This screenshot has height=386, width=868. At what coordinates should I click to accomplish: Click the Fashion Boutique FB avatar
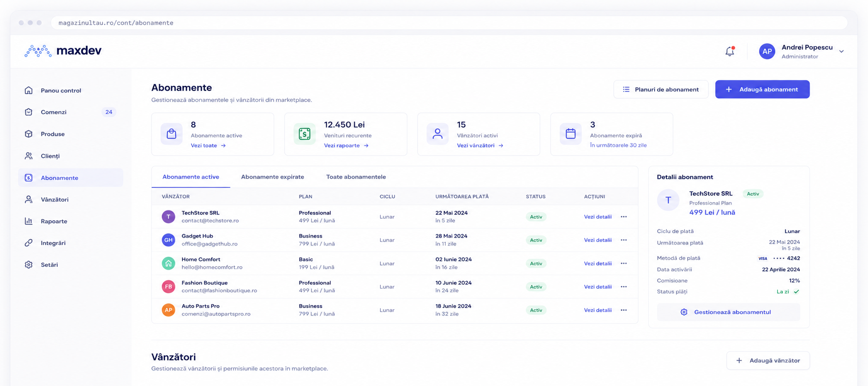168,287
